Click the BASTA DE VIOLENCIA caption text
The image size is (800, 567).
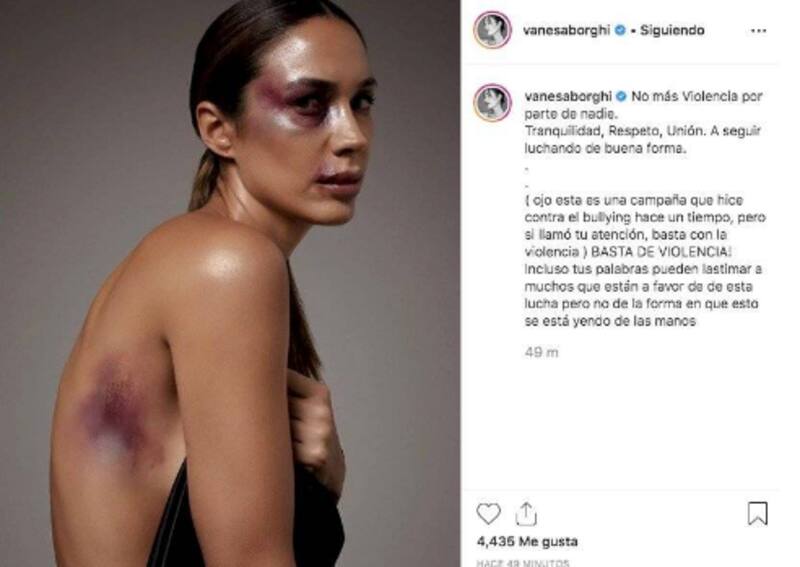tap(662, 252)
